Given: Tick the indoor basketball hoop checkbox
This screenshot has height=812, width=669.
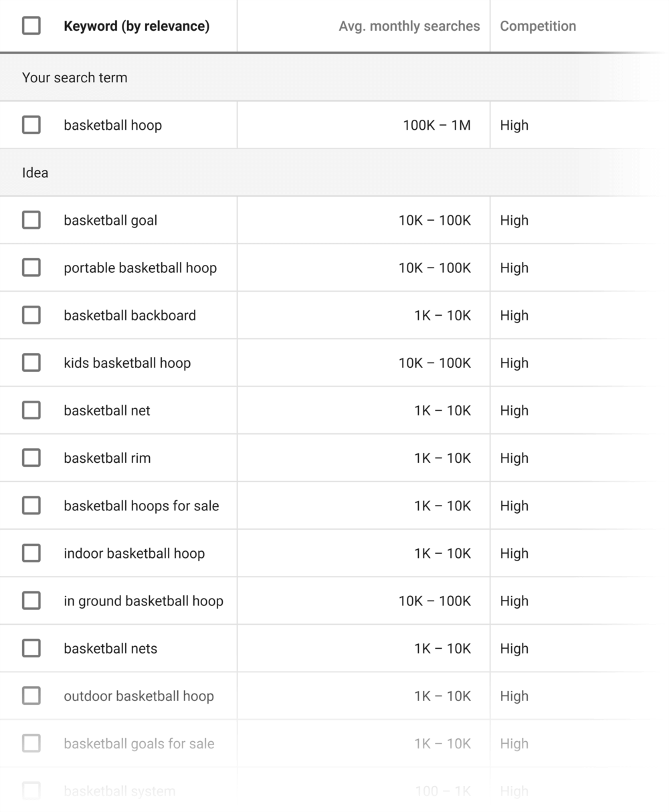Looking at the screenshot, I should [31, 553].
